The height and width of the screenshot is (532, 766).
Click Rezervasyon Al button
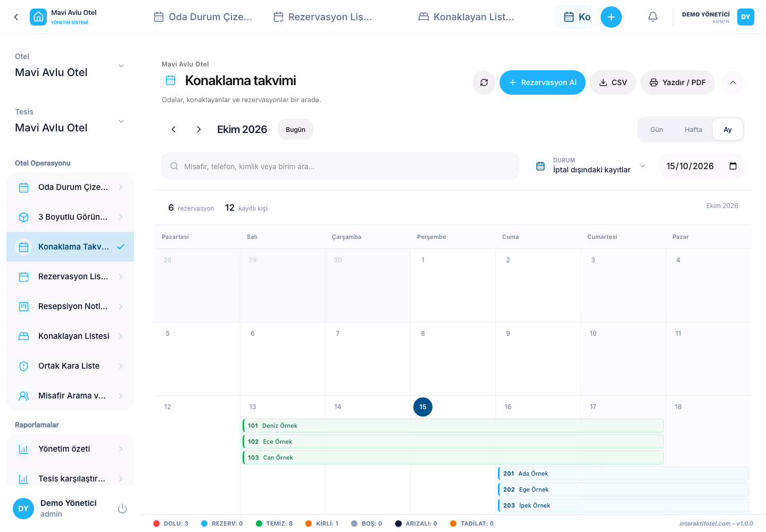tap(543, 82)
